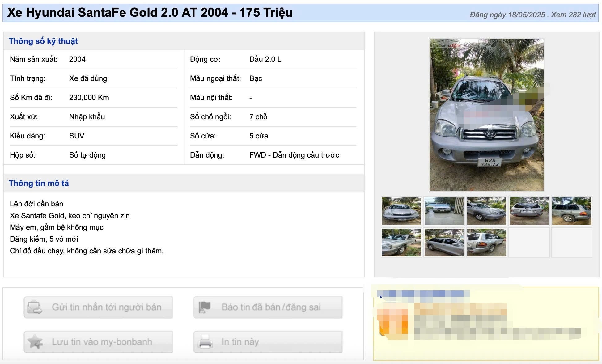
Task: Select second-row thumbnail showing car side profile
Action: pyautogui.click(x=444, y=243)
